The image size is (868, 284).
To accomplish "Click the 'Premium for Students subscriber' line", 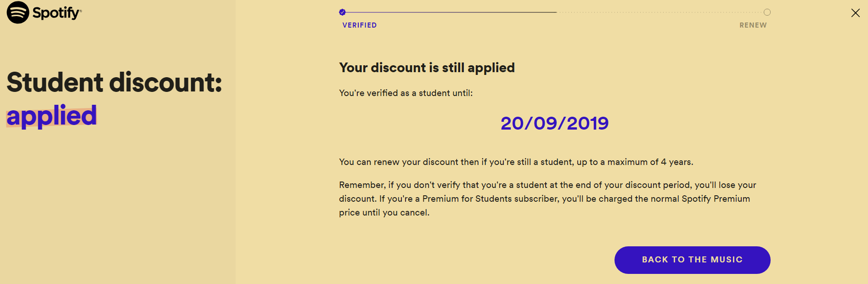I will [x=544, y=199].
